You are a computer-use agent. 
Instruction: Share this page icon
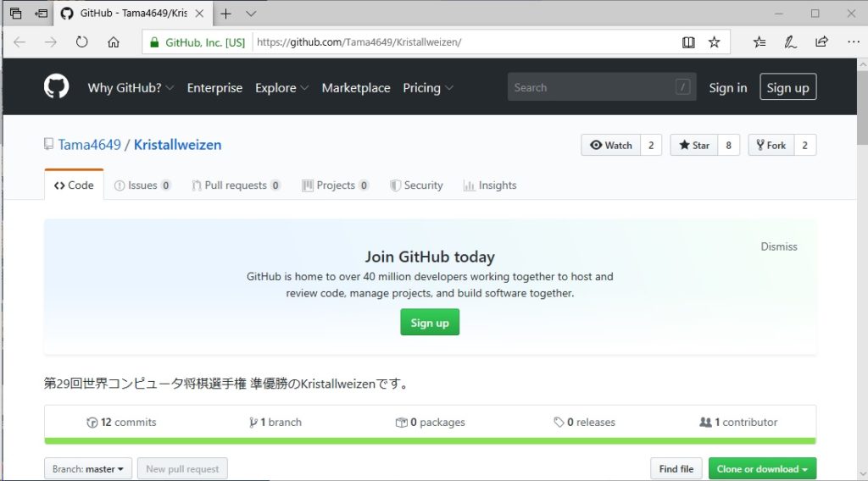pos(821,42)
